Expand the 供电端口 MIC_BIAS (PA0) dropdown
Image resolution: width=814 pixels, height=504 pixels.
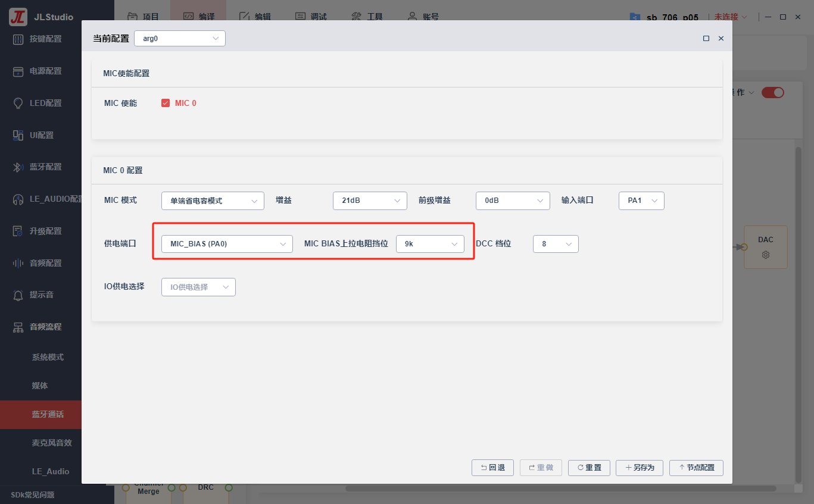227,244
